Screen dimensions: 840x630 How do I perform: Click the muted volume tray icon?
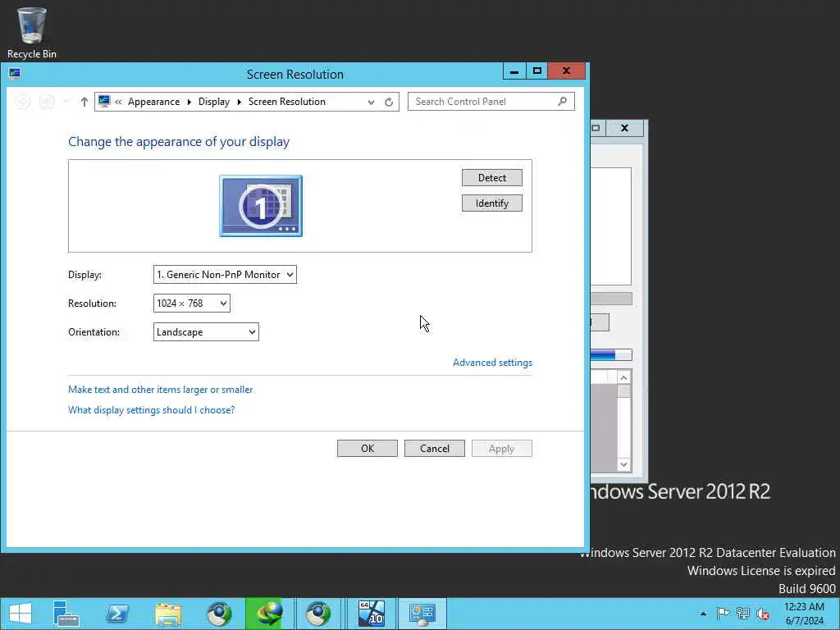(x=763, y=614)
